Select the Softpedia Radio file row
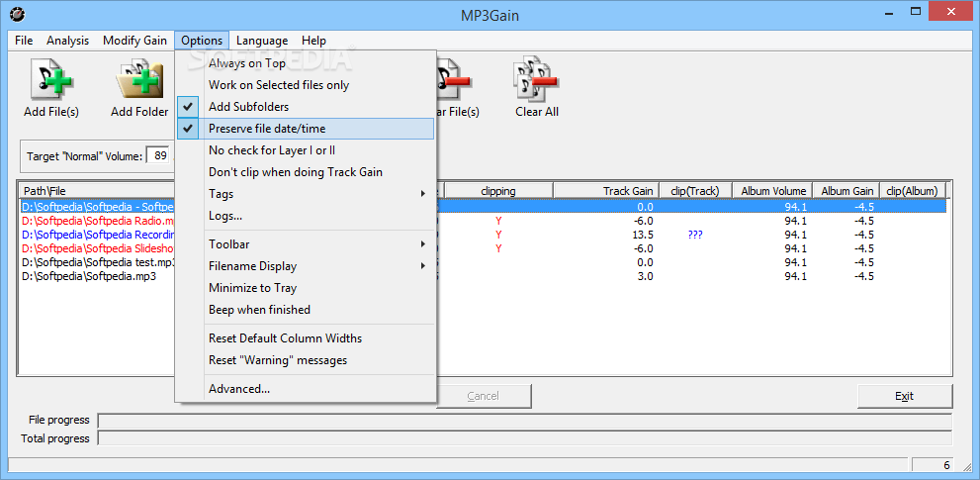980x480 pixels. click(x=98, y=221)
